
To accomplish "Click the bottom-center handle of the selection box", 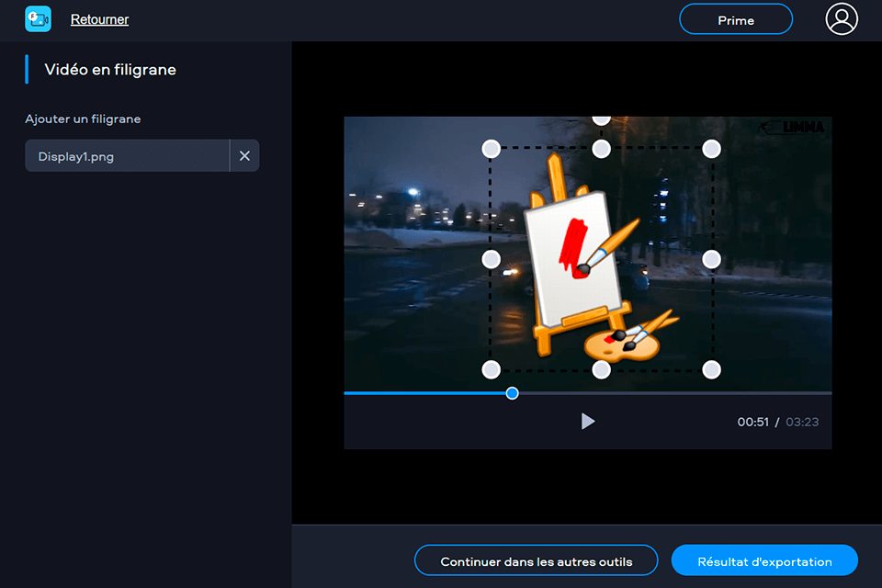I will (x=602, y=369).
